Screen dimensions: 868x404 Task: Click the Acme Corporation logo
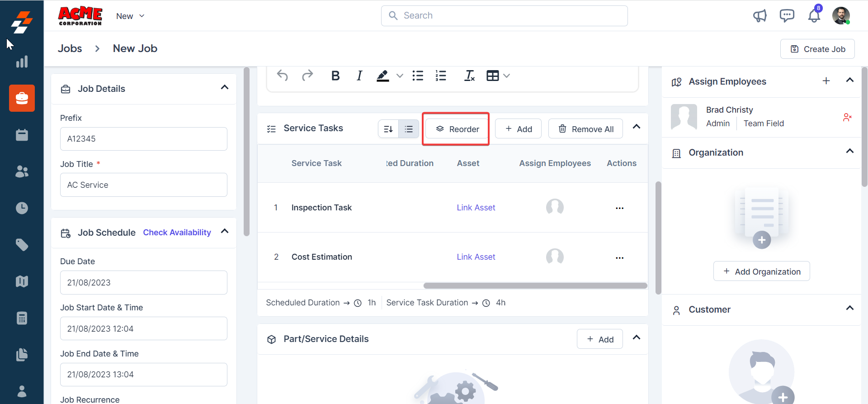click(x=80, y=16)
